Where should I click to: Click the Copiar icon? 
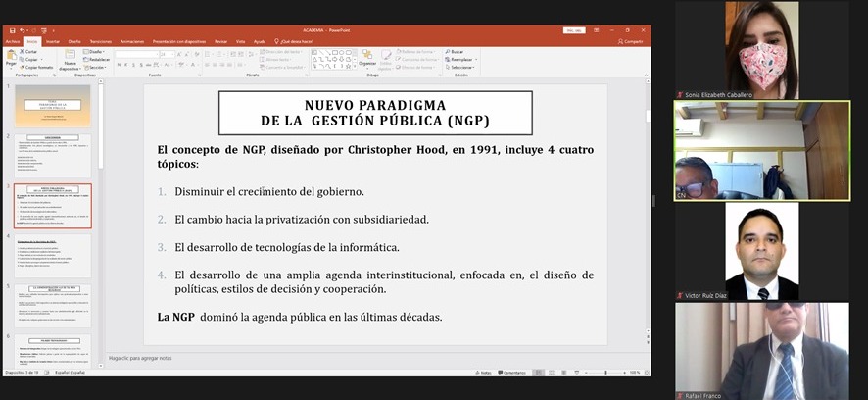tap(23, 59)
